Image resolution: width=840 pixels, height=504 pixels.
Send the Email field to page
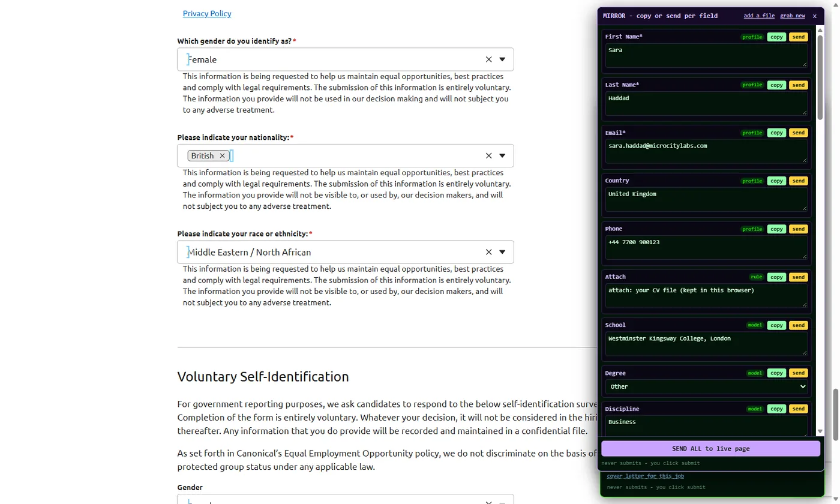tap(798, 133)
